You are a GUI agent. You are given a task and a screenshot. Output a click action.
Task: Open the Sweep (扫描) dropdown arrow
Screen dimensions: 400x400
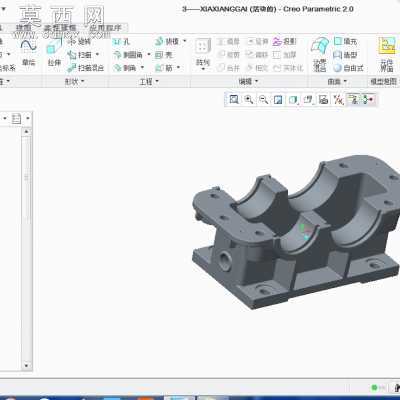[x=97, y=55]
